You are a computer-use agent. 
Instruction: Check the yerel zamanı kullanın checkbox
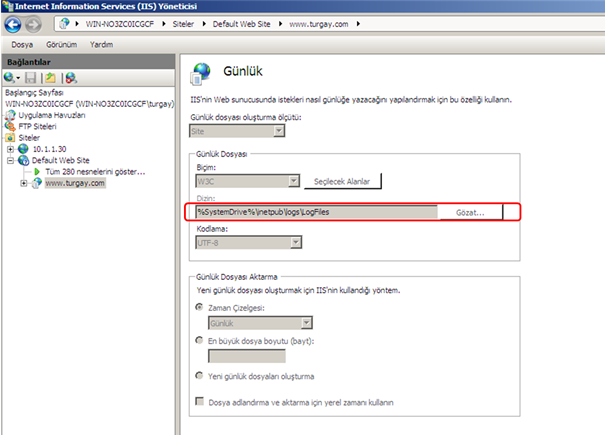199,401
